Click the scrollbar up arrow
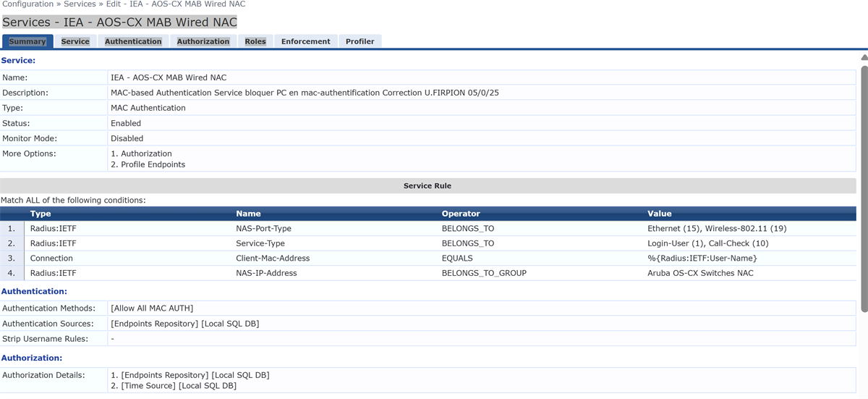The height and width of the screenshot is (399, 868). (x=864, y=56)
